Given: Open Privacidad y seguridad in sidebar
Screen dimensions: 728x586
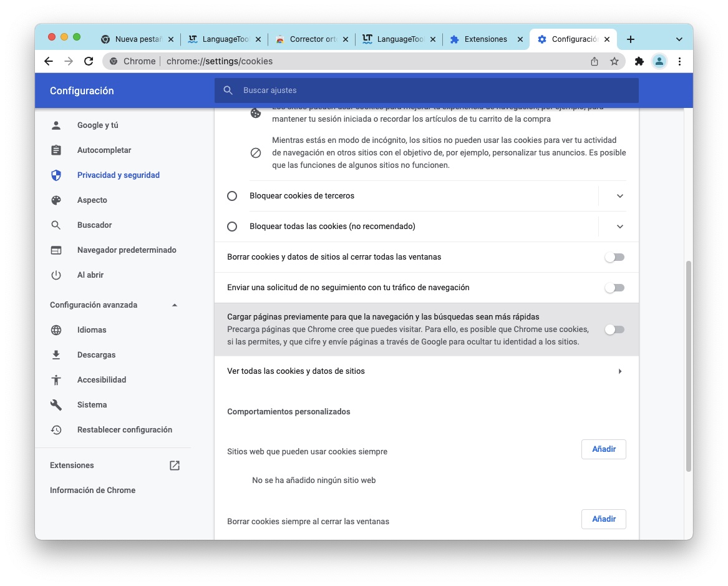Looking at the screenshot, I should (119, 175).
